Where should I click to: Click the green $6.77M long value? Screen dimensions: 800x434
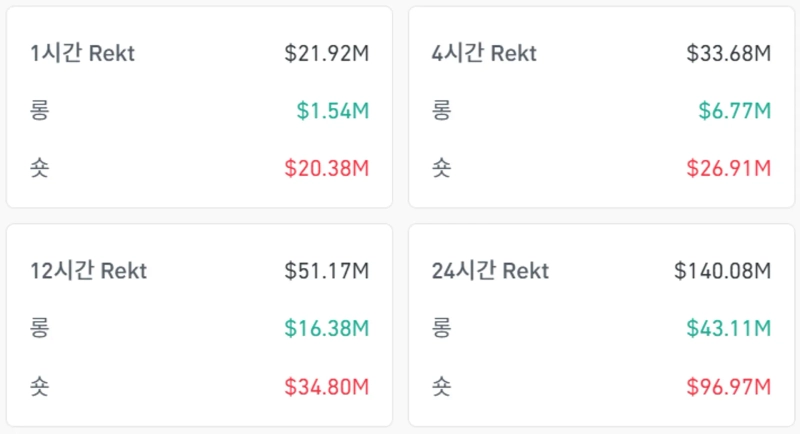pyautogui.click(x=735, y=110)
